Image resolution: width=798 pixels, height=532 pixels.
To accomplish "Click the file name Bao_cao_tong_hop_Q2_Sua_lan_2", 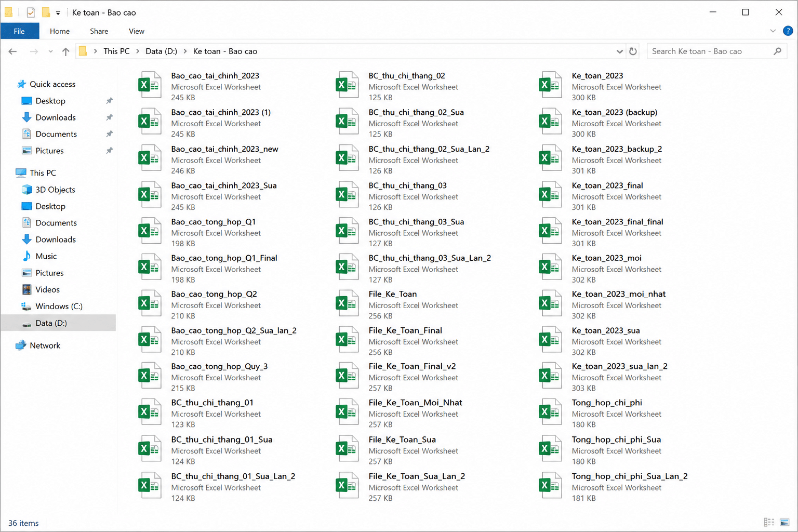I will point(234,330).
